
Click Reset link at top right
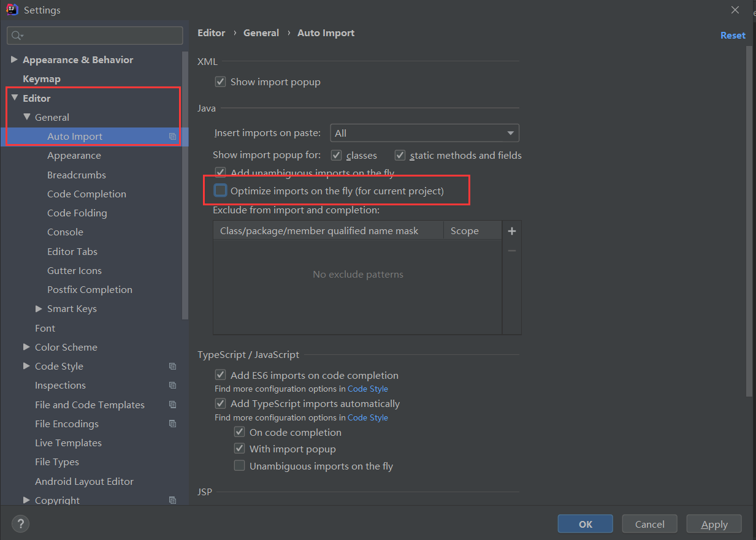pyautogui.click(x=733, y=36)
